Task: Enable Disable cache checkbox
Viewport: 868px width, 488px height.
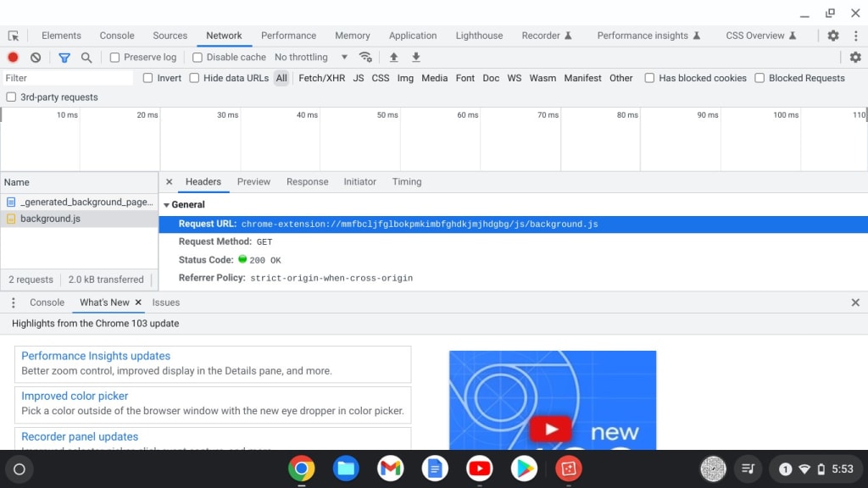Action: 197,58
